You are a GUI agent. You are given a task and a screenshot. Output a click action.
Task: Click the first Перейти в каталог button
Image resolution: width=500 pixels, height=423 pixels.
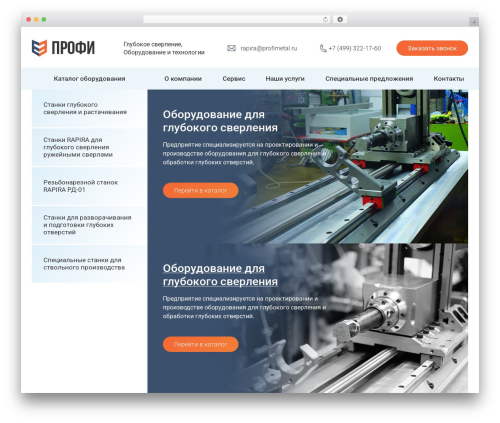point(200,190)
